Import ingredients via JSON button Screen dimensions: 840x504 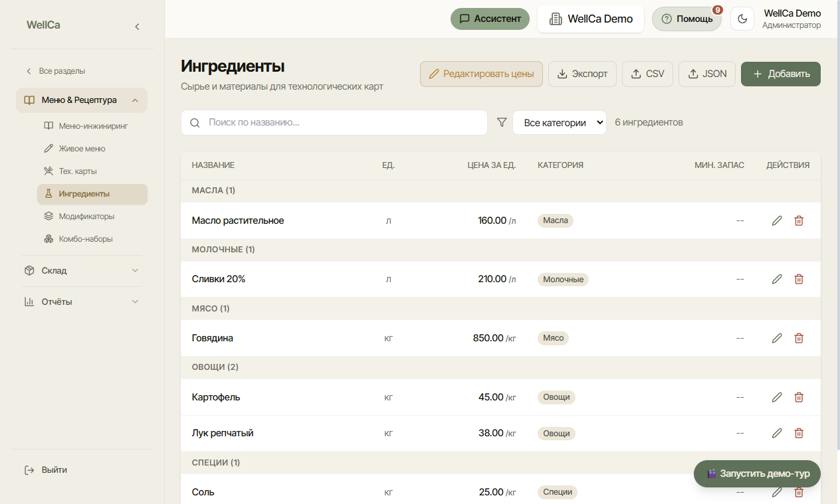(x=707, y=74)
